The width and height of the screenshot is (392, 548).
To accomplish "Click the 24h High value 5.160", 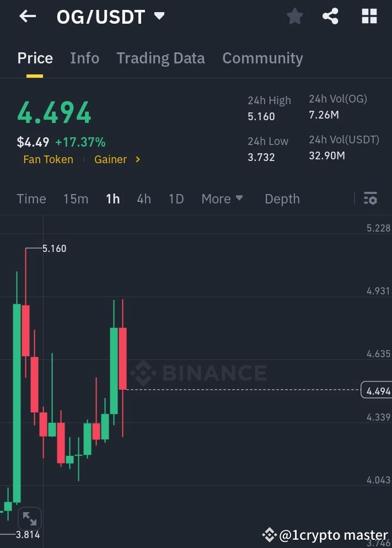I will (261, 116).
